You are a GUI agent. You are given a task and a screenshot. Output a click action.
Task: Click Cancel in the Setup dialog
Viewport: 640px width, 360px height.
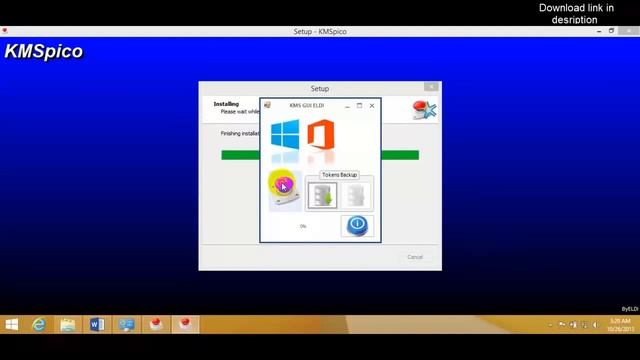415,257
